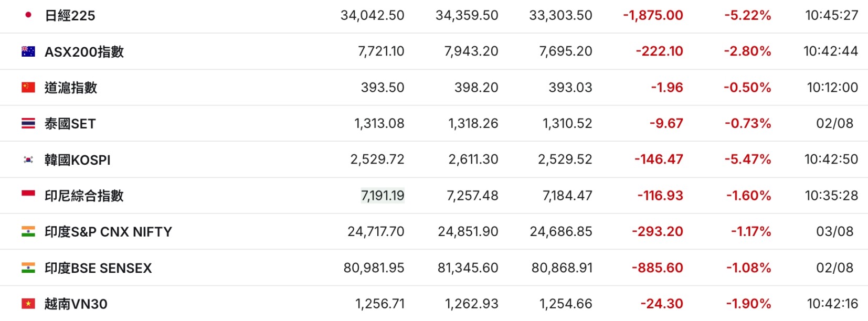Click the India flag beside BSE SENSEX
The image size is (868, 321).
[28, 267]
